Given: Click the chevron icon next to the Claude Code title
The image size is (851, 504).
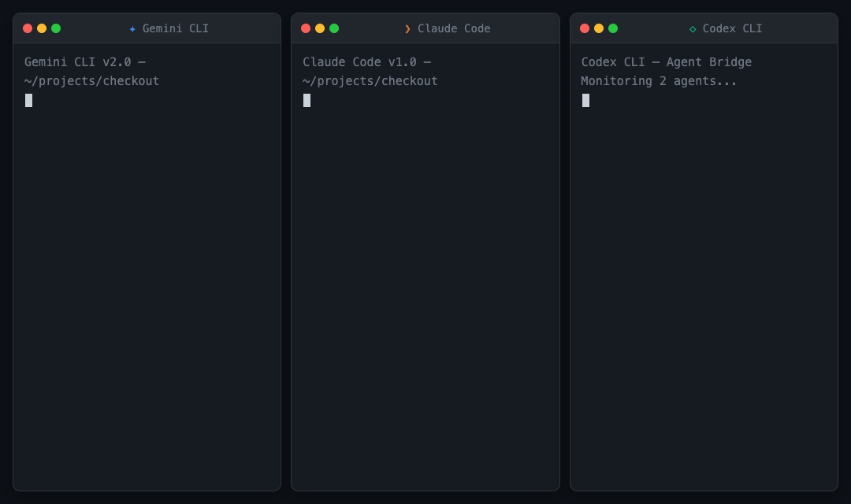Looking at the screenshot, I should coord(408,28).
